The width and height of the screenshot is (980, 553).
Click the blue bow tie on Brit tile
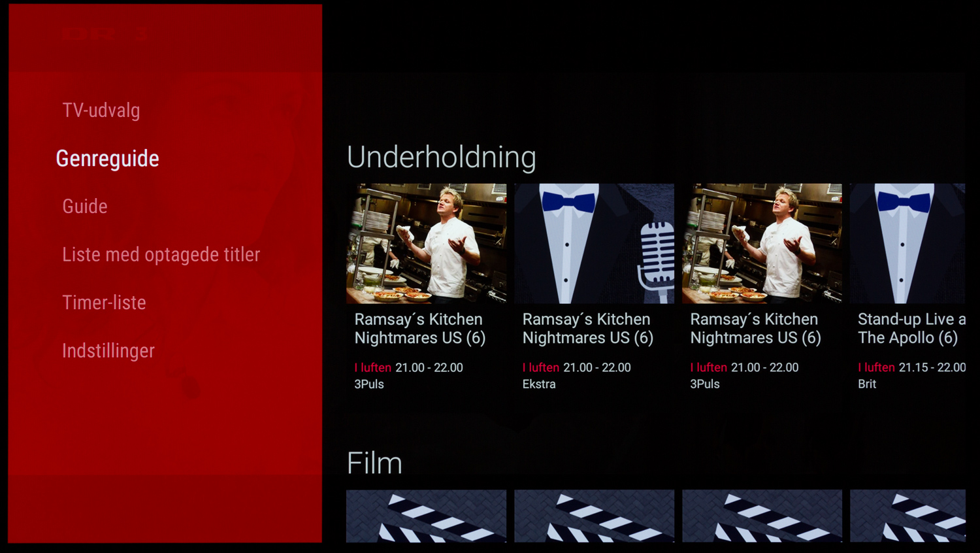point(904,201)
